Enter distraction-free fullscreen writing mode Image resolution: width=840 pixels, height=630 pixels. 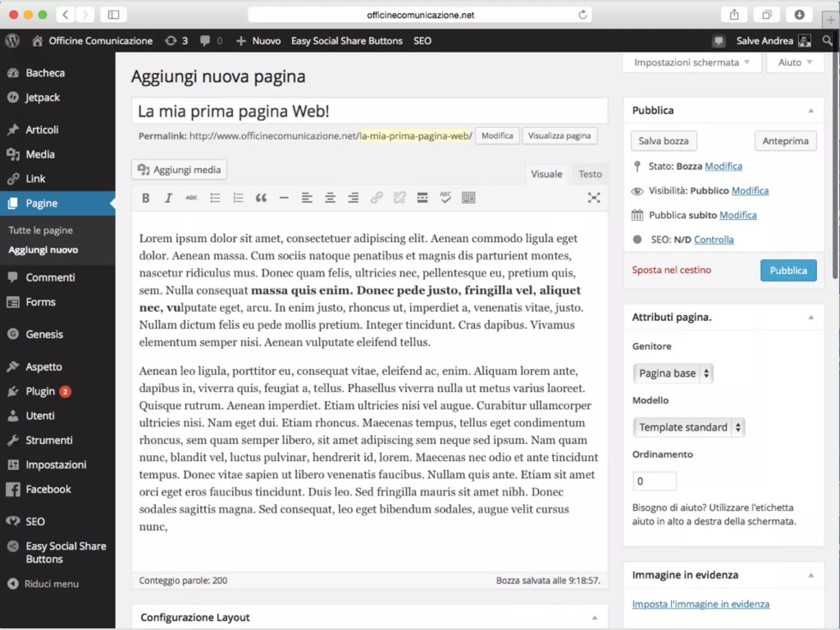click(593, 198)
